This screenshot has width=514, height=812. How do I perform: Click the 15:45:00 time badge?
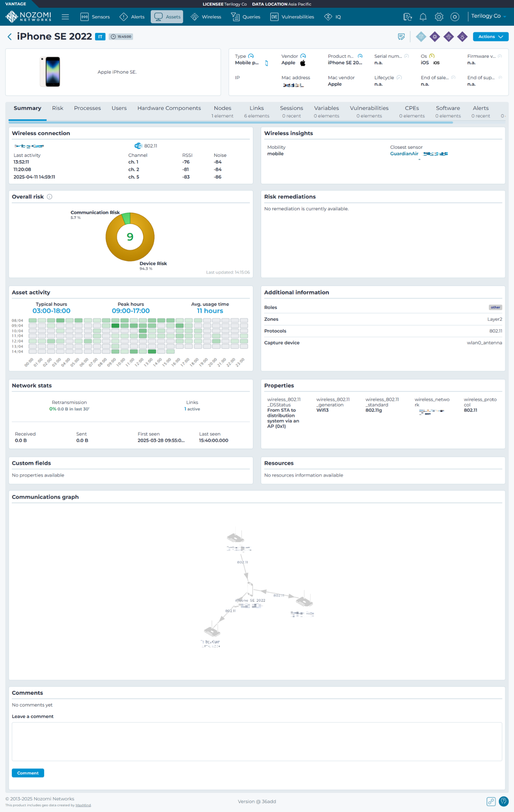tap(121, 36)
